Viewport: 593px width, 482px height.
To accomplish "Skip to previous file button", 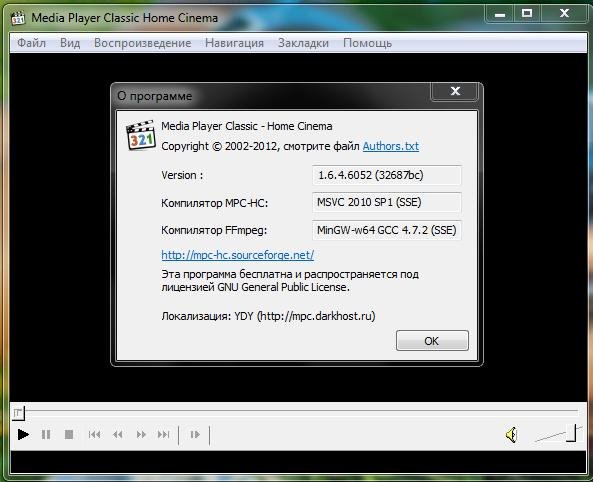I will point(95,434).
